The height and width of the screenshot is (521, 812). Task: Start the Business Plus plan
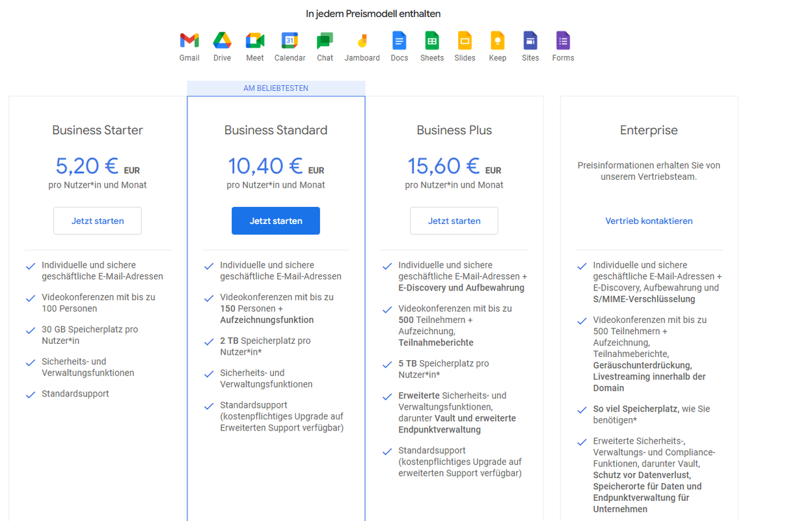(x=454, y=221)
